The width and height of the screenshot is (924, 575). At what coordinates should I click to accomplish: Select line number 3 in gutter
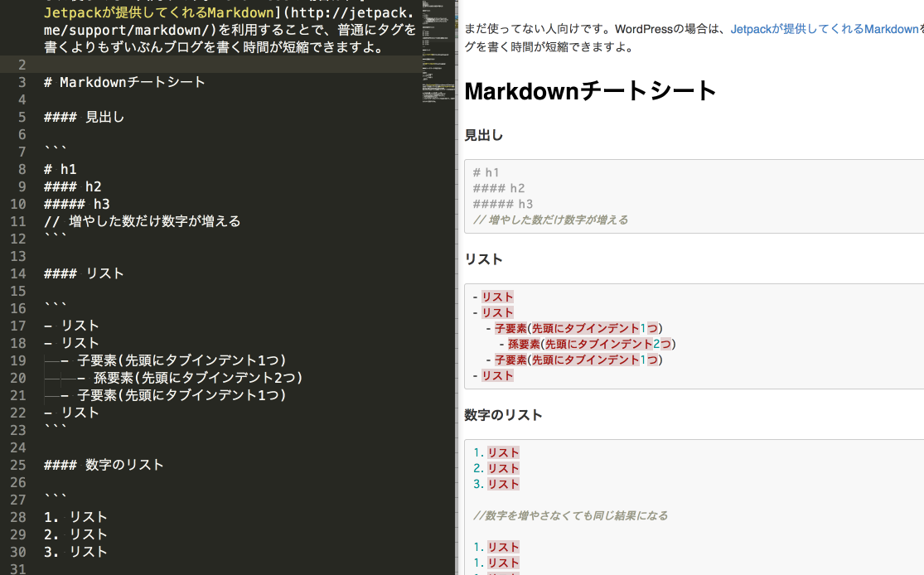tap(22, 83)
